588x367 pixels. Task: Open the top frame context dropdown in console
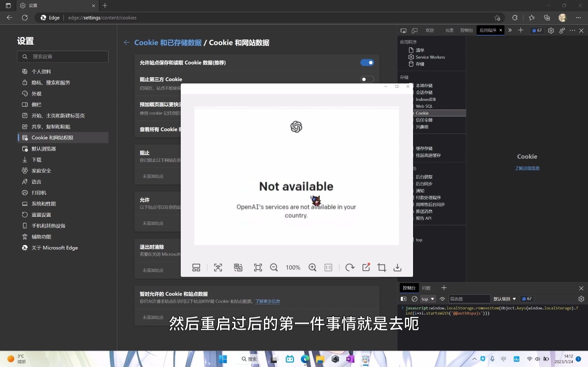pyautogui.click(x=427, y=299)
